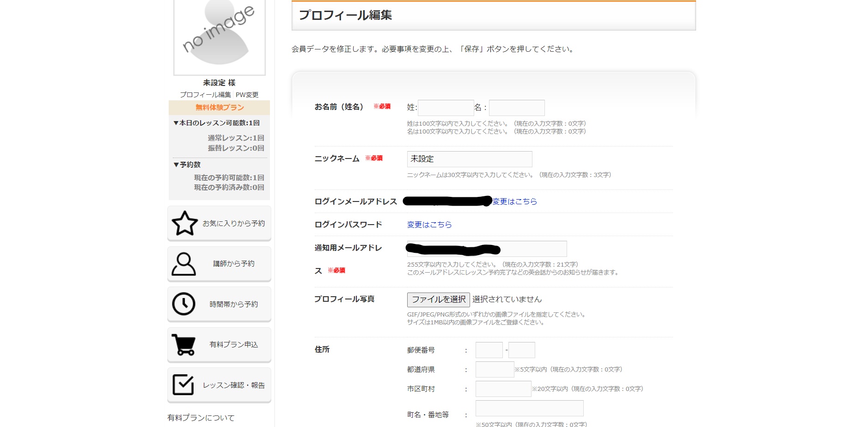868x427 pixels.
Task: Click the star icon for favorites booking
Action: (x=184, y=223)
